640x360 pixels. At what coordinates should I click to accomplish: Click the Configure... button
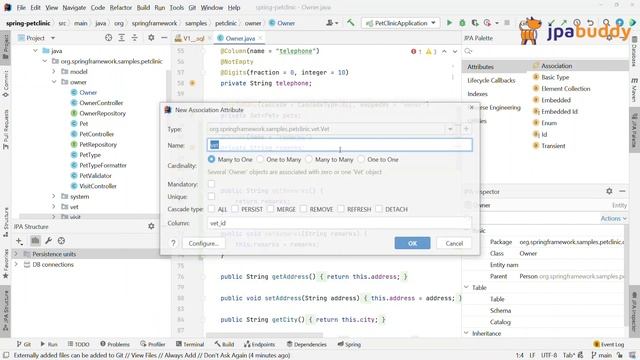203,243
